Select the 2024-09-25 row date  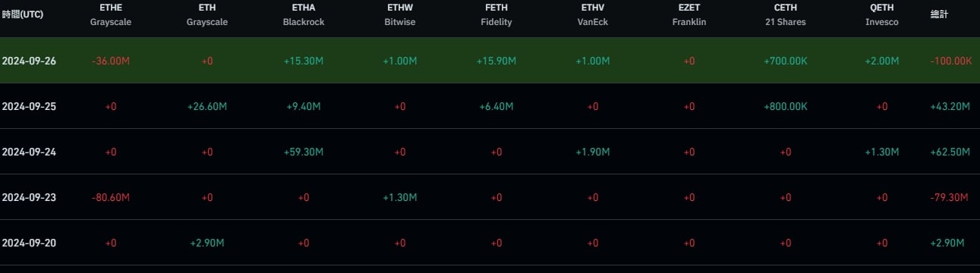click(x=29, y=106)
